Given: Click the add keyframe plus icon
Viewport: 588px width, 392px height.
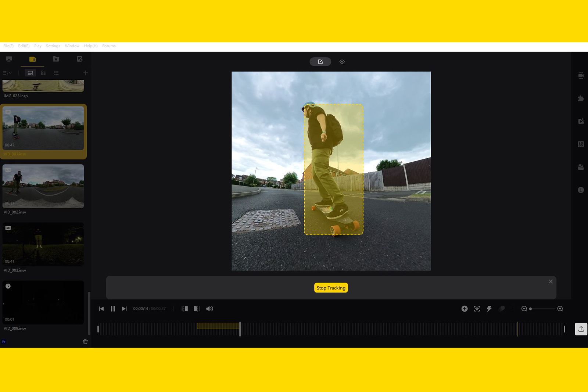Looking at the screenshot, I should point(465,309).
